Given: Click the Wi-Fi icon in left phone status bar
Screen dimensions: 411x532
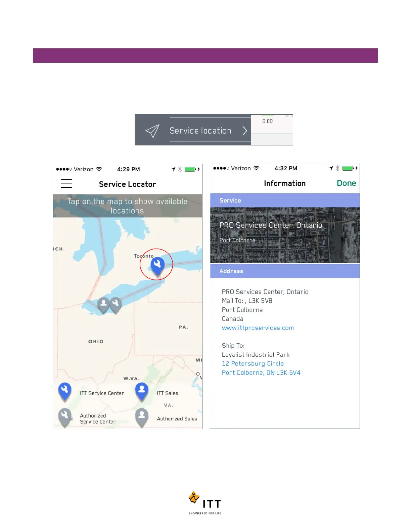Looking at the screenshot, I should pyautogui.click(x=99, y=169).
